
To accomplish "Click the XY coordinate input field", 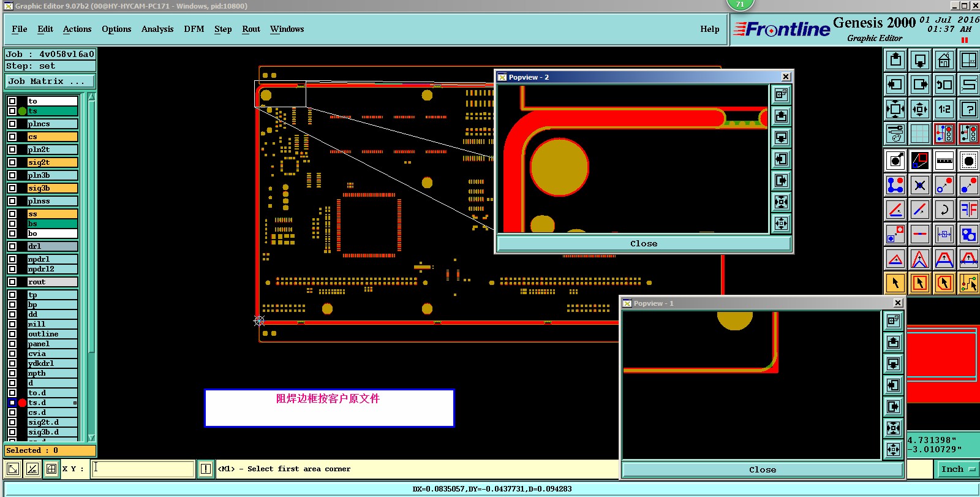I will (143, 469).
